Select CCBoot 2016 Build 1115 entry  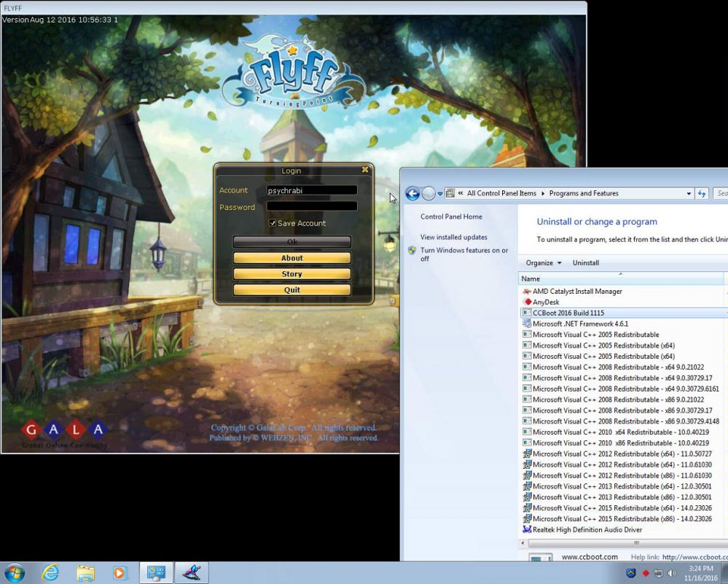point(622,313)
